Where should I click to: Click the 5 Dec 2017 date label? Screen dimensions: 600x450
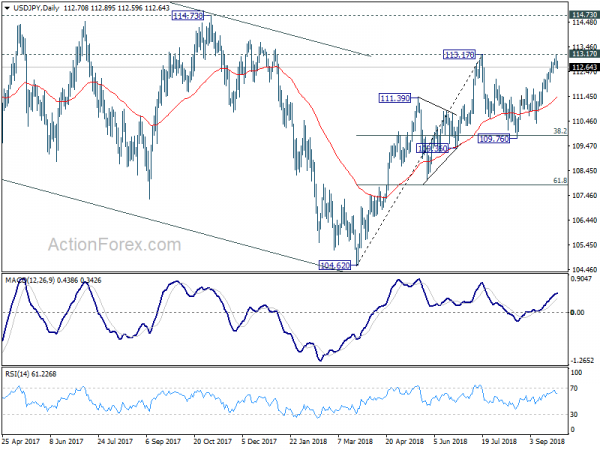pyautogui.click(x=259, y=442)
